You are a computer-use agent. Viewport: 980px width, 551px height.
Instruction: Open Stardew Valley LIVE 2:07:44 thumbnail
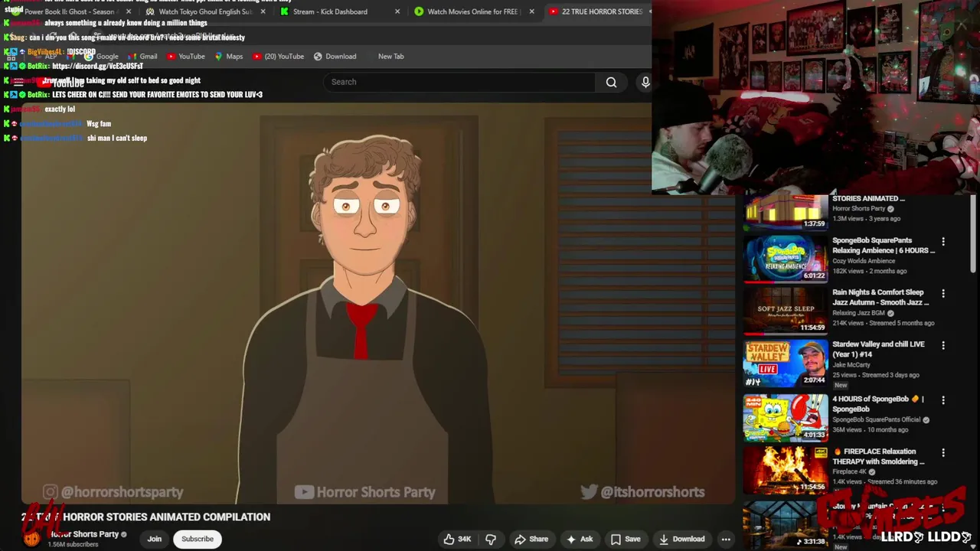point(786,362)
